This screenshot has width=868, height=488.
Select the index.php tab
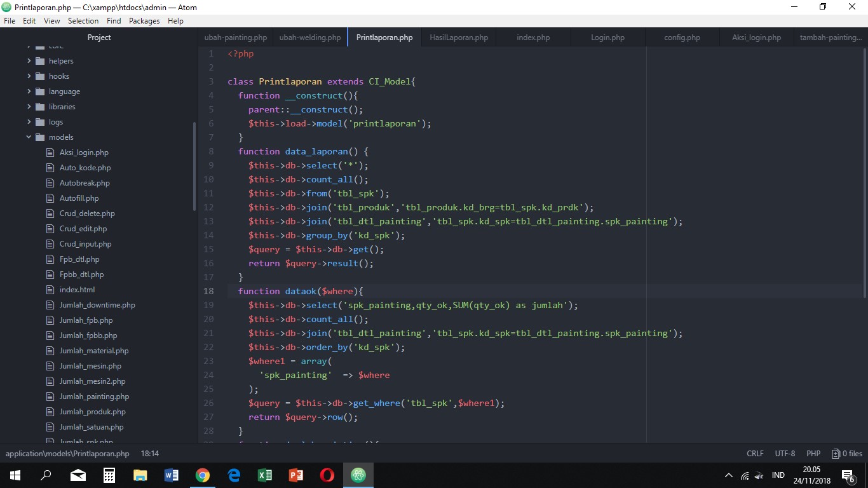coord(532,37)
